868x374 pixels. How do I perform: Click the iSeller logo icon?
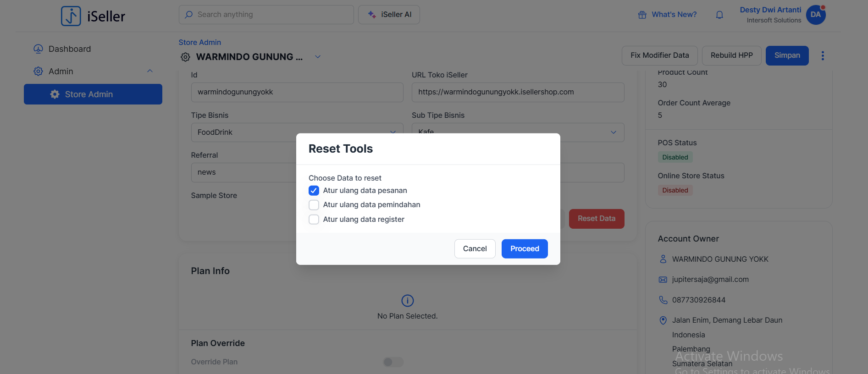(71, 16)
